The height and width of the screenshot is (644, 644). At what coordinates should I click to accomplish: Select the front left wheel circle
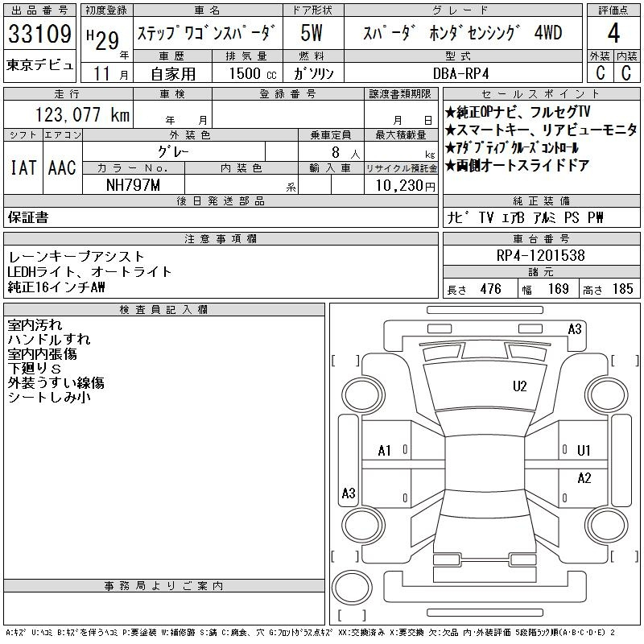[x=363, y=395]
